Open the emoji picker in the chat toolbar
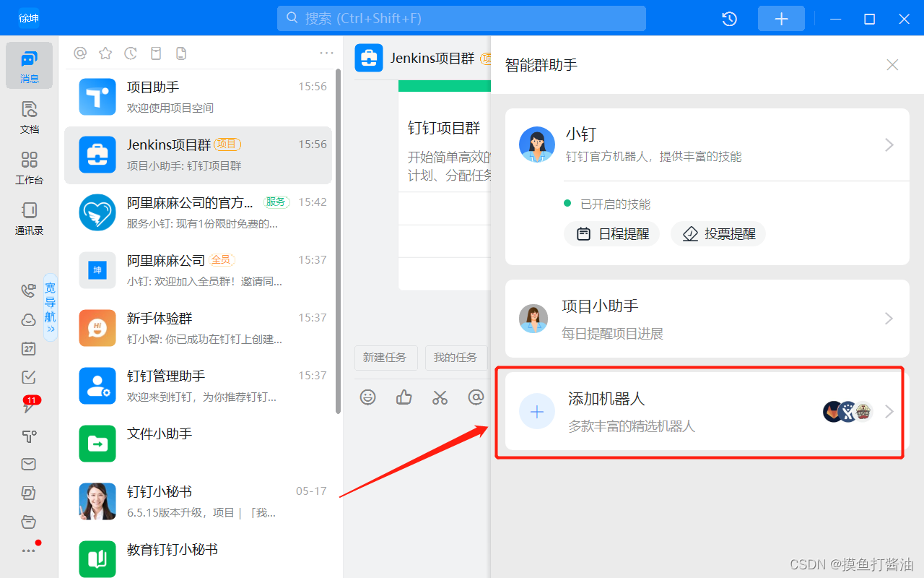The height and width of the screenshot is (578, 924). 368,397
